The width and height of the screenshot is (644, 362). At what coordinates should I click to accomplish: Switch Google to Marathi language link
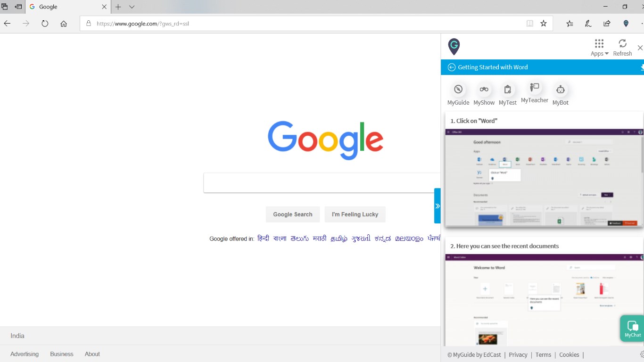[x=320, y=239]
